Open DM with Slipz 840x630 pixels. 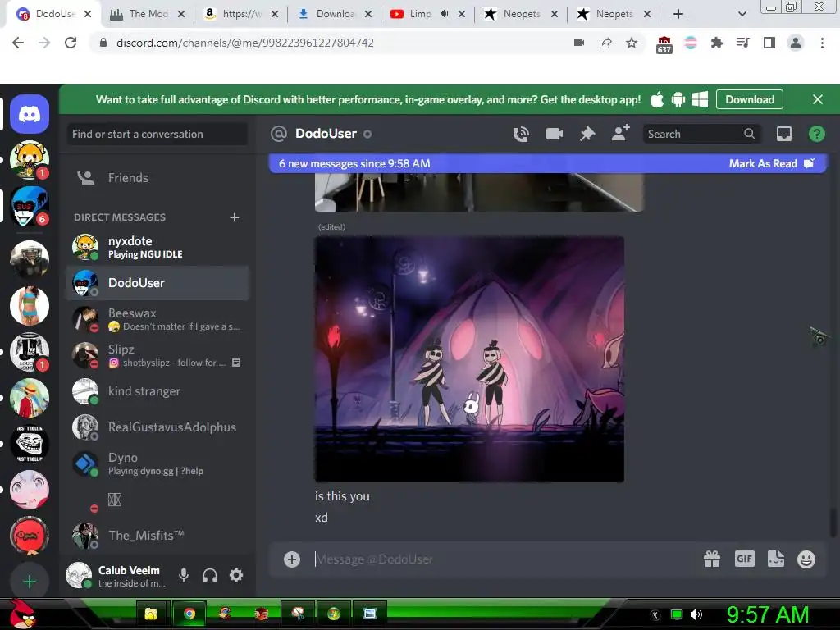pos(157,355)
